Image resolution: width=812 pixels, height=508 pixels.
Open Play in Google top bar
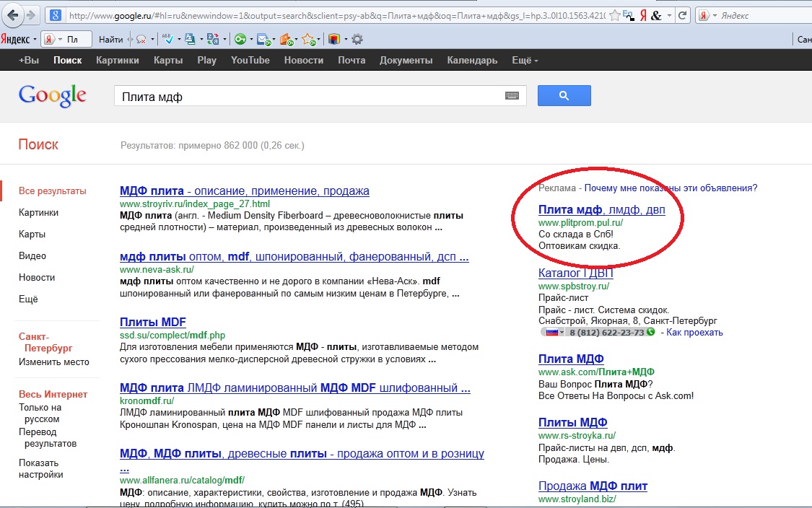pos(206,60)
